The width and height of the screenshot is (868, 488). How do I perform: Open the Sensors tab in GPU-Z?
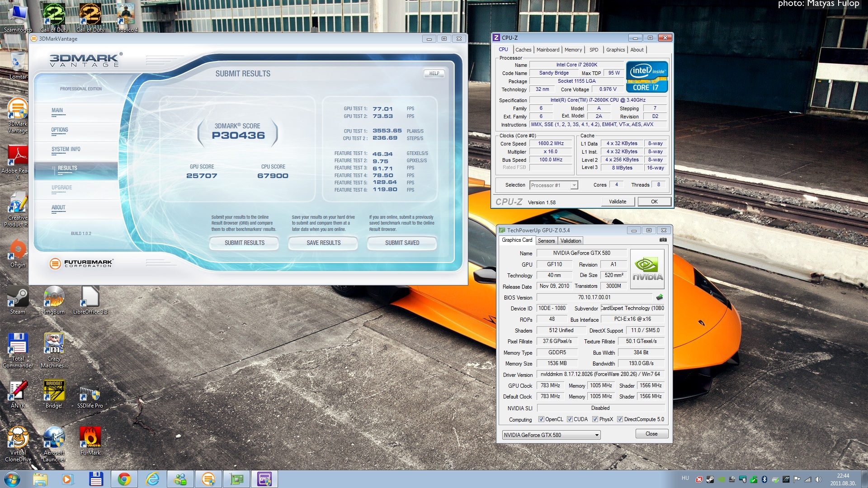tap(546, 241)
